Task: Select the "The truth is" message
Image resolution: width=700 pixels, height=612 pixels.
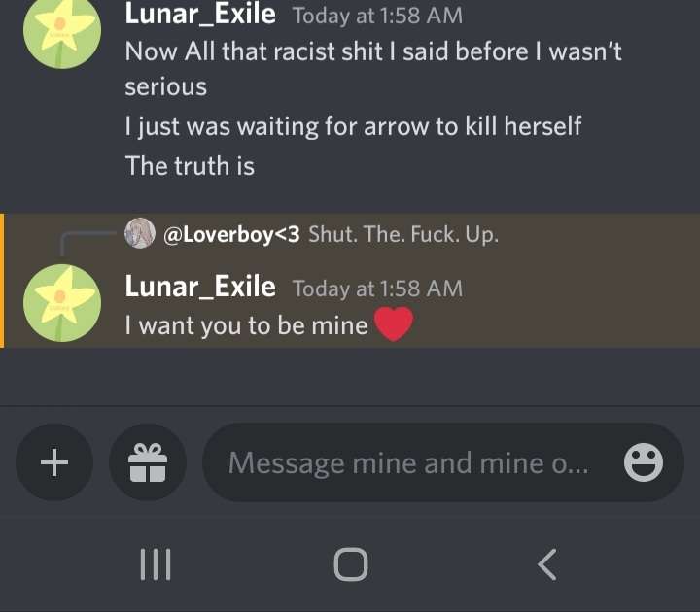Action: click(x=190, y=166)
